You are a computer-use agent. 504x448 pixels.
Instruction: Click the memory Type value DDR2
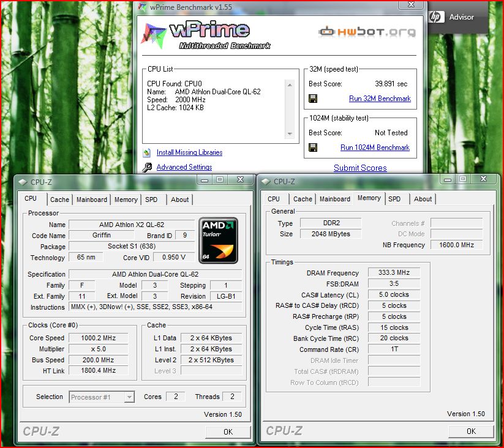tap(331, 223)
